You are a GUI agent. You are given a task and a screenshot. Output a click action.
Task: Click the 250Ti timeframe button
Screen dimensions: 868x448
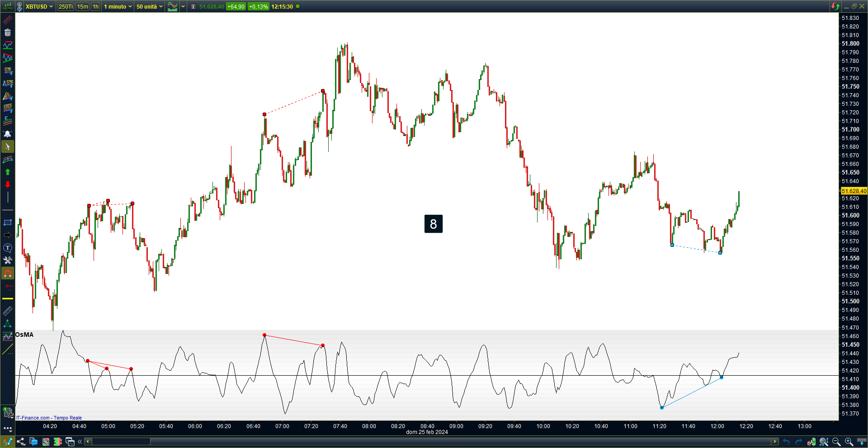[66, 7]
